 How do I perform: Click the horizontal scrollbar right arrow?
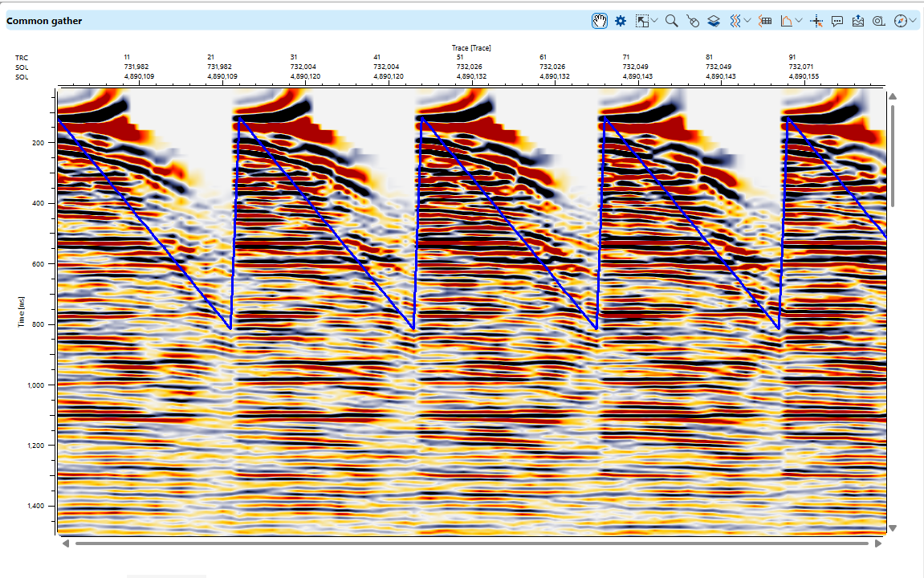(x=878, y=543)
